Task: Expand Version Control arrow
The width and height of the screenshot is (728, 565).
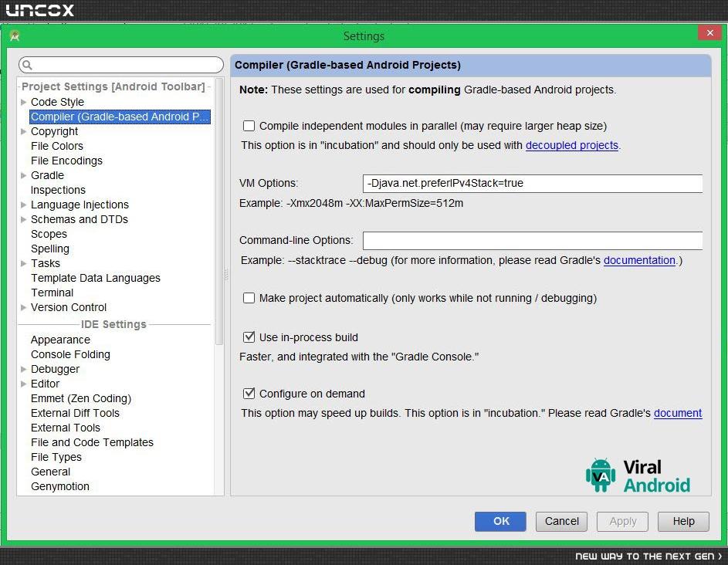Action: pos(23,307)
